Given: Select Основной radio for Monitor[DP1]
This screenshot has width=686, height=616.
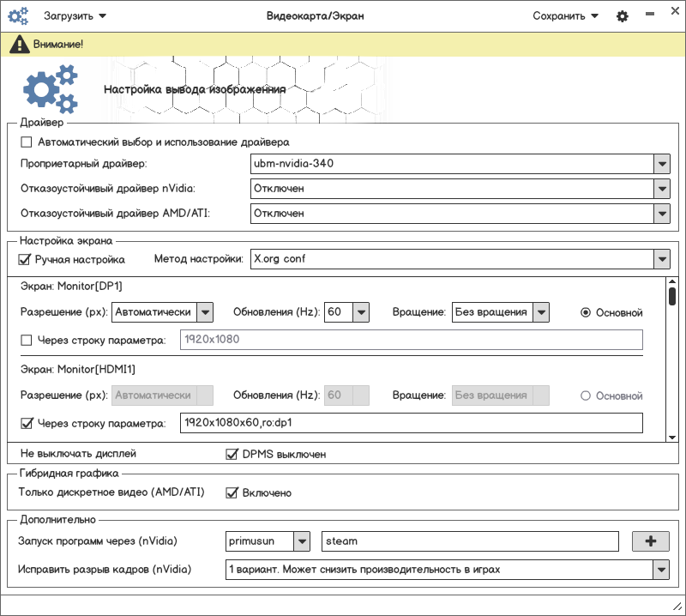Looking at the screenshot, I should (586, 312).
